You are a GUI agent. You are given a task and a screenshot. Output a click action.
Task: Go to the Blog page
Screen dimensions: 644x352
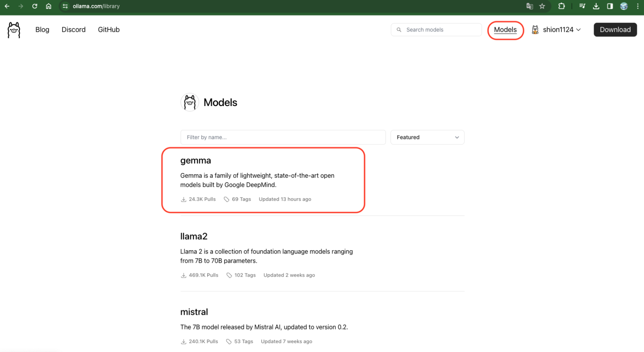point(42,29)
